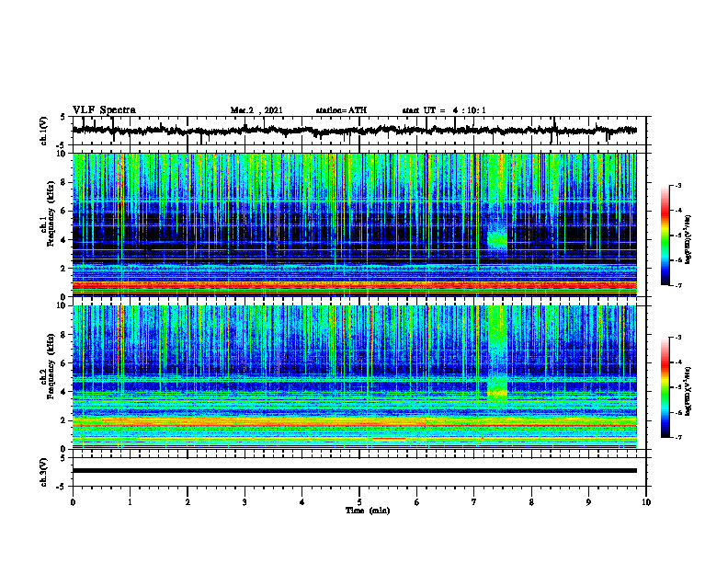Screen dimensions: 728x563
Task: Click the ch.1 frequency axis 2 kHz tick label
Action: coord(64,269)
